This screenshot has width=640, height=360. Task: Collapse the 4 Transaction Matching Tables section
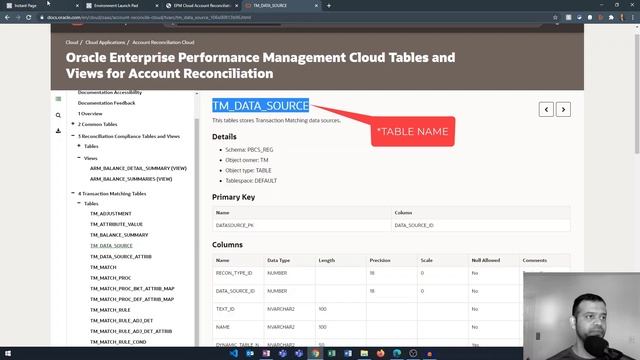coord(73,193)
